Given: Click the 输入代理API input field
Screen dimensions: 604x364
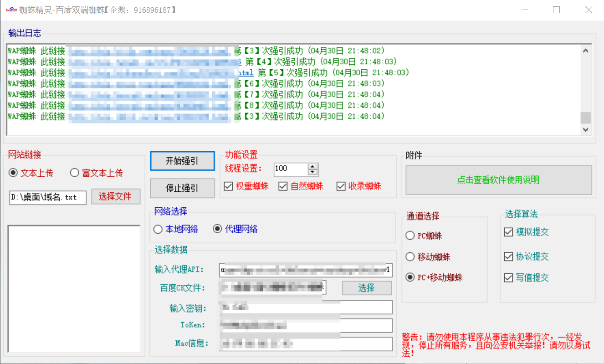Looking at the screenshot, I should pos(305,270).
